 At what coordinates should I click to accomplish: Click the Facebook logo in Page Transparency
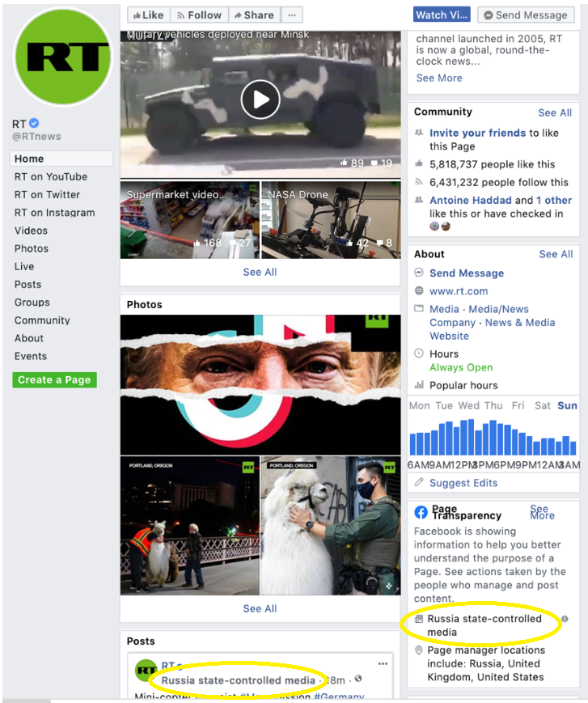(421, 512)
